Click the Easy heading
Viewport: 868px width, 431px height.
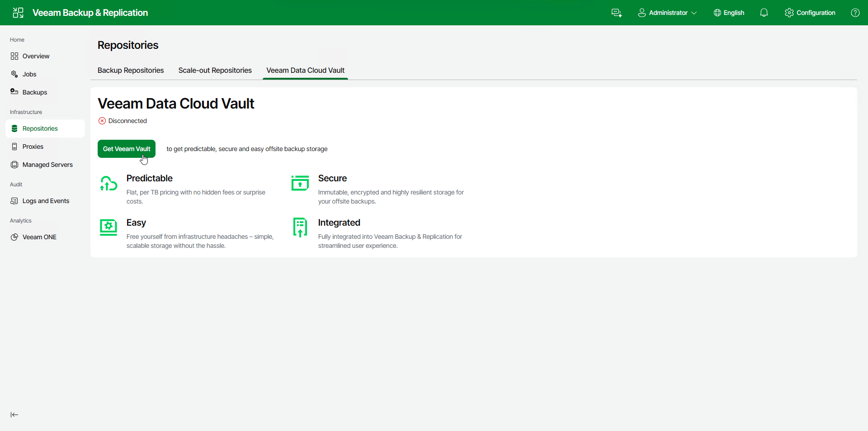tap(136, 223)
